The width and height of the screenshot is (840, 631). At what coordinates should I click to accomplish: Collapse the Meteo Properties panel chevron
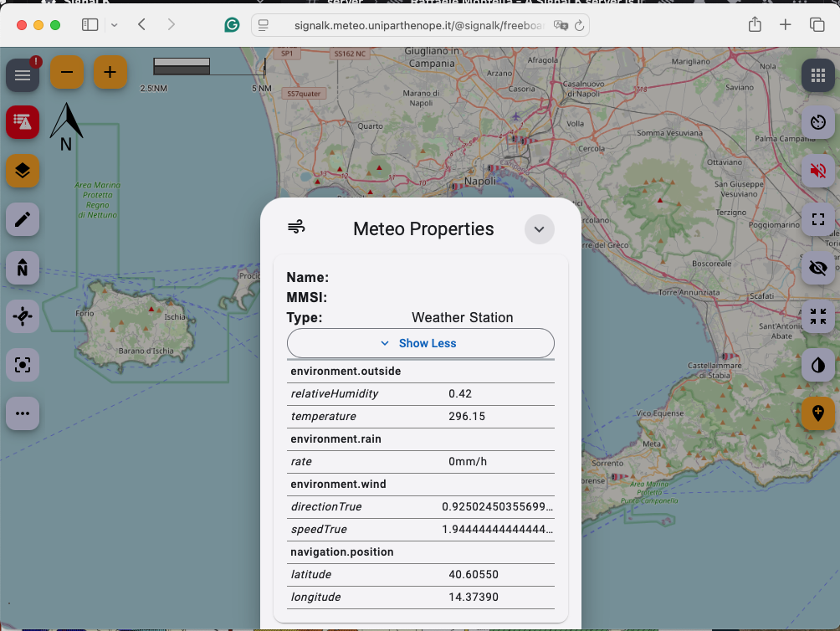[540, 229]
